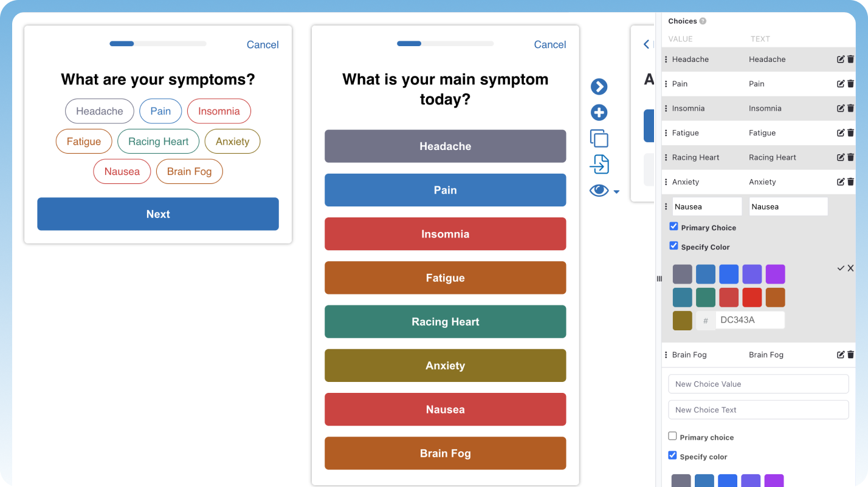Delete the Brain Fog choice via trash icon

850,354
